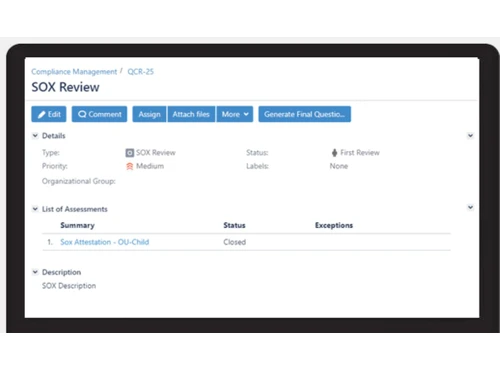The image size is (500, 375).
Task: Open Compliance Management breadcrumb link
Action: (74, 72)
